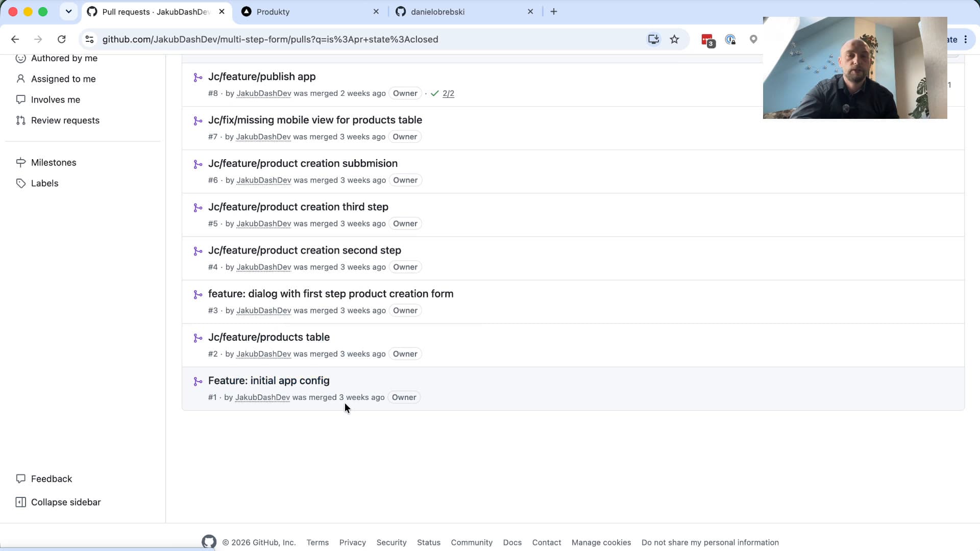Open the Status footer link
Viewport: 980px width, 551px height.
429,542
